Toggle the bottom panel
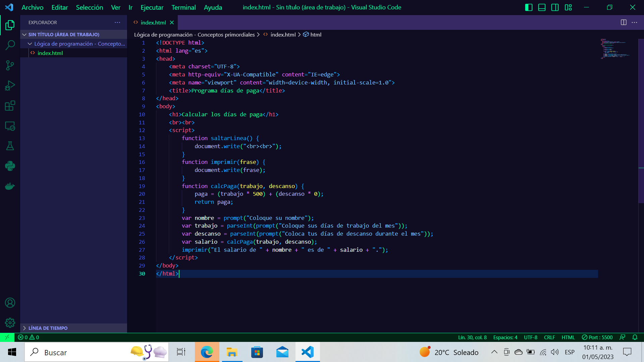Image resolution: width=644 pixels, height=362 pixels. click(542, 7)
